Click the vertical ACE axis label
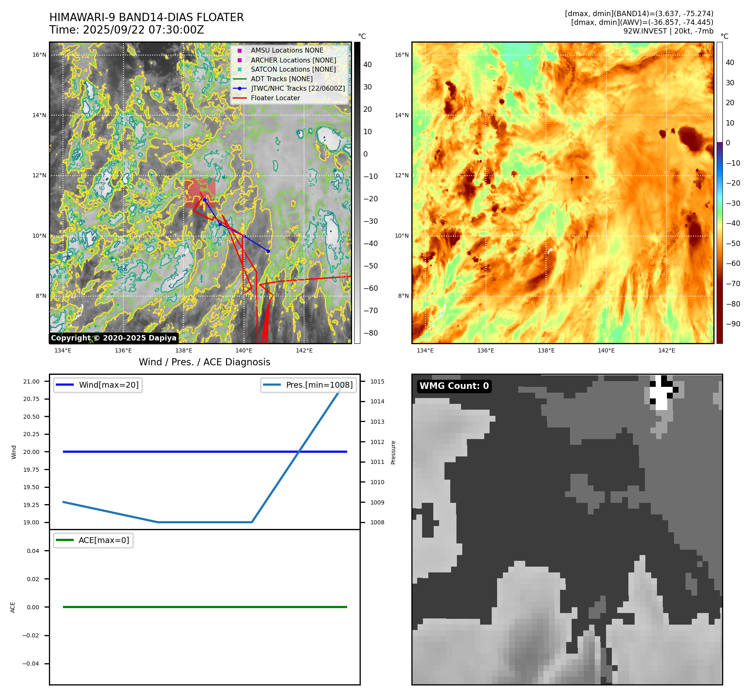This screenshot has width=751, height=700. [x=12, y=608]
